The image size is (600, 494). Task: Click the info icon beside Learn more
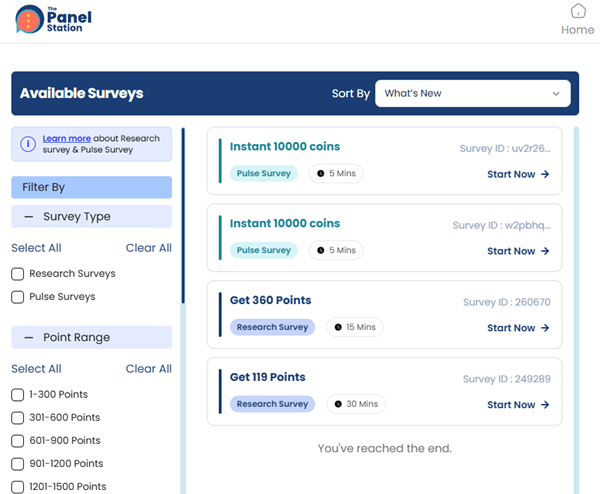click(28, 144)
